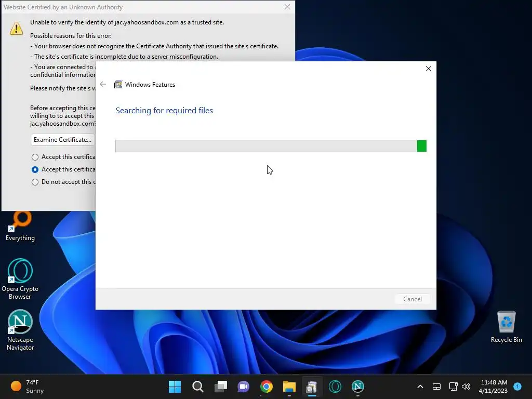Open the Everything desktop shortcut
Image resolution: width=532 pixels, height=399 pixels.
[x=20, y=225]
